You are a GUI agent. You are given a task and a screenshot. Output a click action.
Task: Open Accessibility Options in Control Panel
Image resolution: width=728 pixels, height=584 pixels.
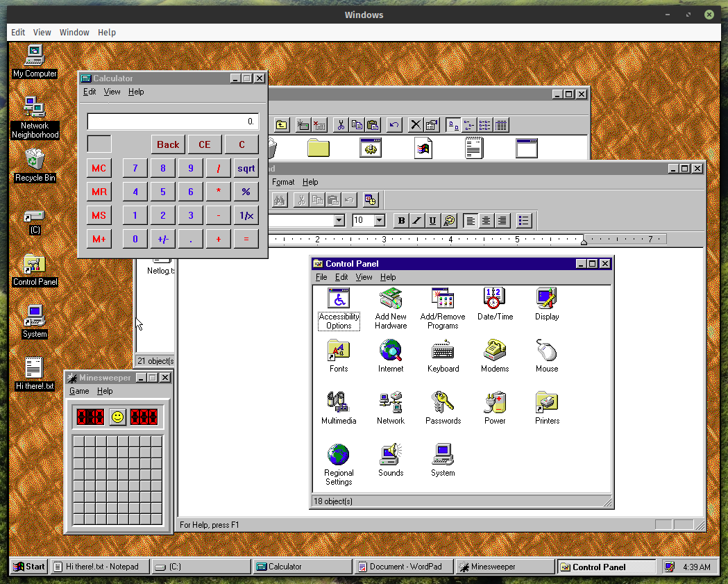pyautogui.click(x=339, y=308)
